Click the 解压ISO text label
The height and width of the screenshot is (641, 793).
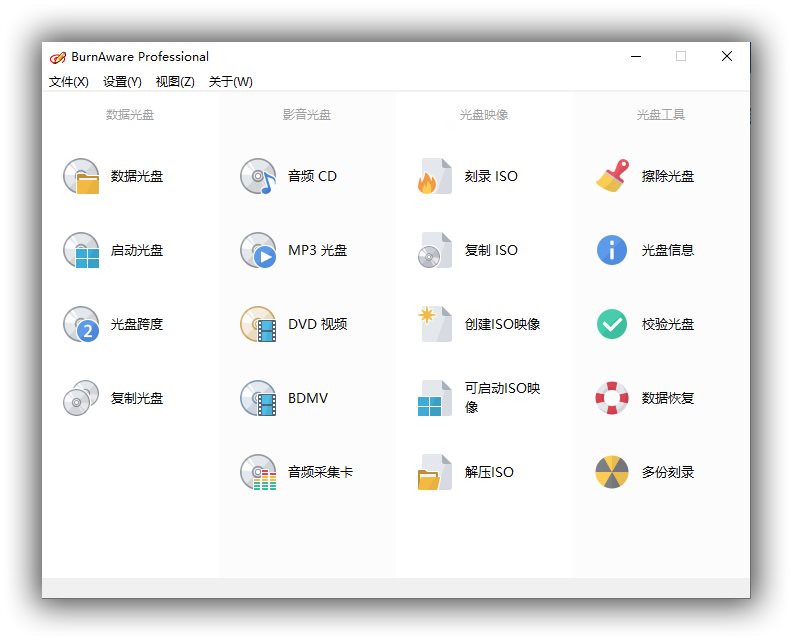(489, 472)
